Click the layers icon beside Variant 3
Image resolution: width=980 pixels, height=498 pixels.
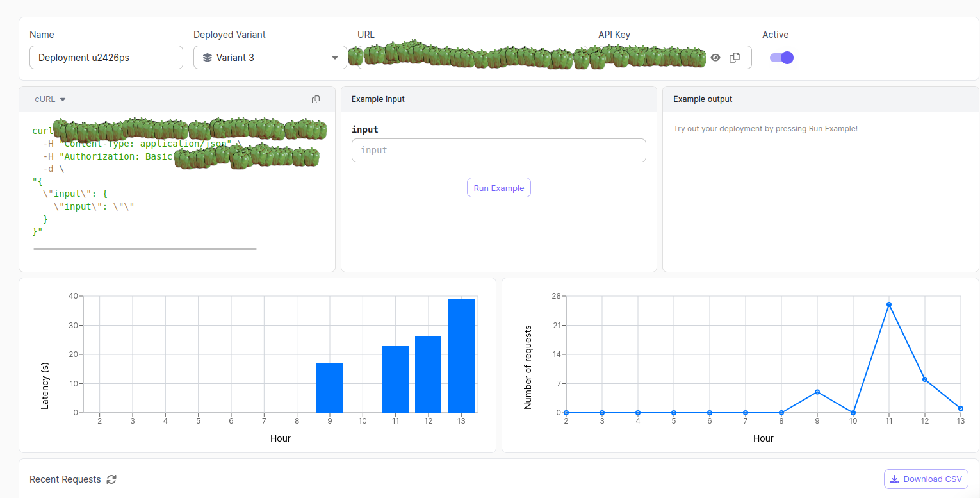(x=207, y=58)
